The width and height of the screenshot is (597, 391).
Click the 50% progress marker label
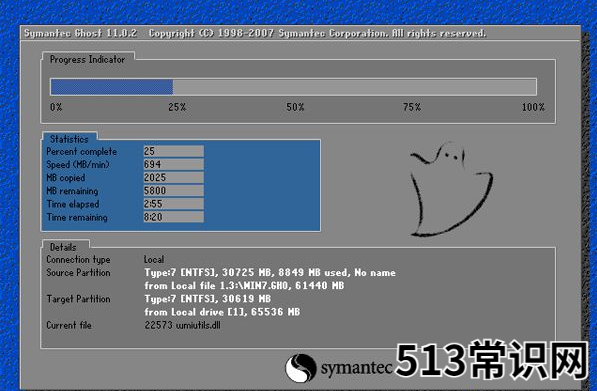295,107
